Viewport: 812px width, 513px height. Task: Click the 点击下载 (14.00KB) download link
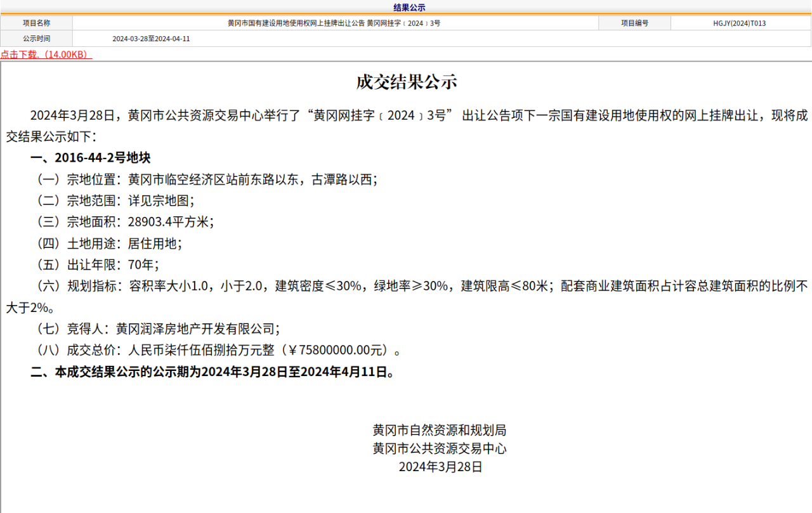pos(46,55)
